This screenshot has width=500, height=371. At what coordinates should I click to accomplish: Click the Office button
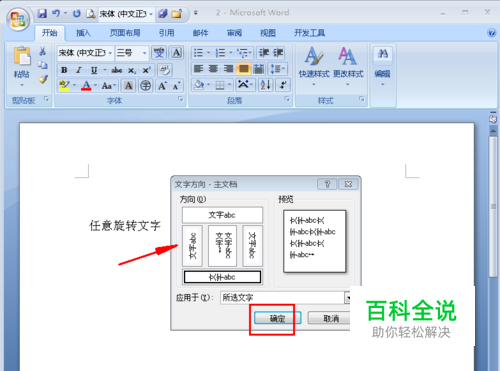pos(18,19)
